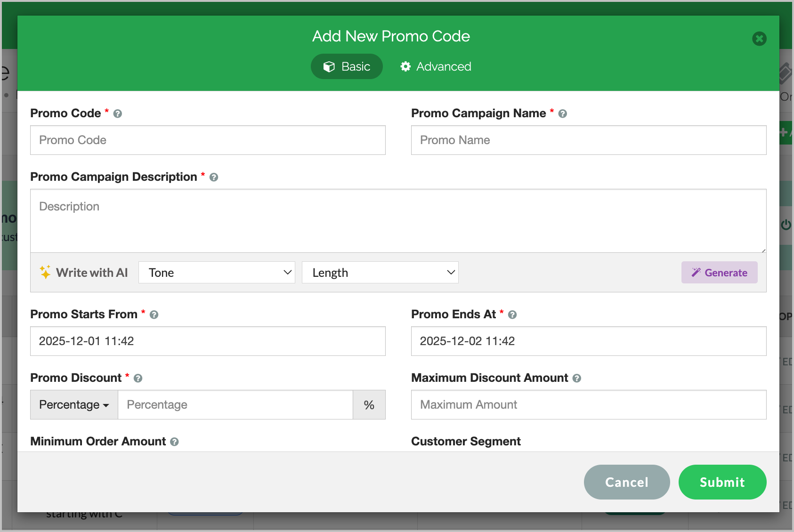Cancel the promo code creation
Image resolution: width=794 pixels, height=532 pixels.
[626, 482]
